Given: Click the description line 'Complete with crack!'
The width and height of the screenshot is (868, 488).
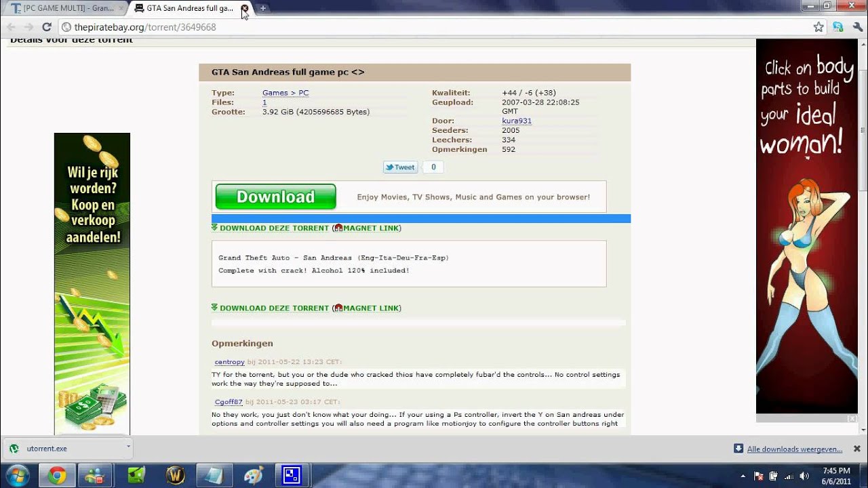Looking at the screenshot, I should pos(314,270).
